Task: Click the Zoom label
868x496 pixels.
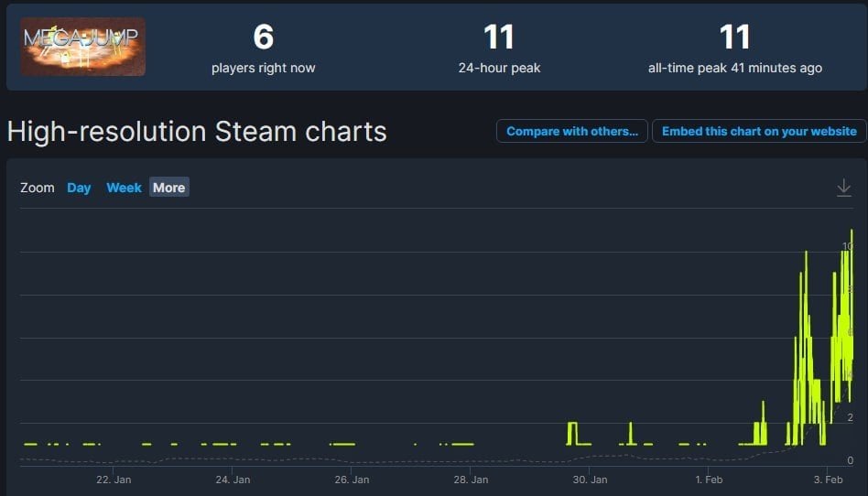Action: click(38, 188)
